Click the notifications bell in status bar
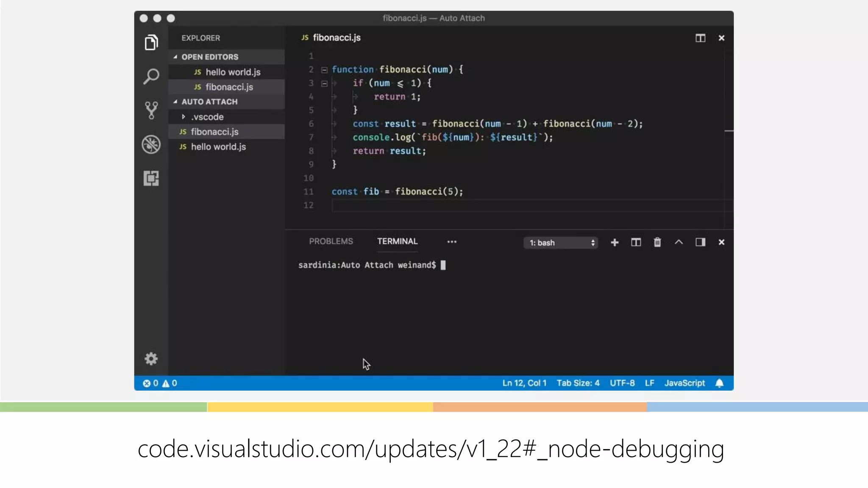 [719, 383]
